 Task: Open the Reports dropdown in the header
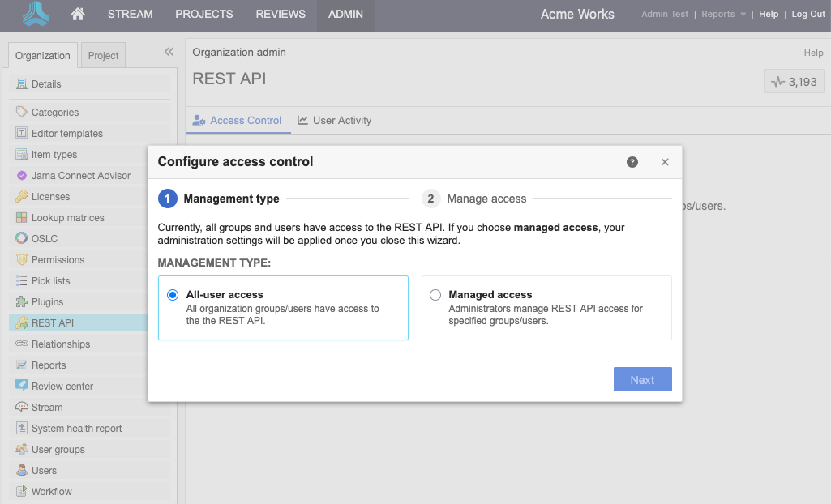pyautogui.click(x=718, y=14)
